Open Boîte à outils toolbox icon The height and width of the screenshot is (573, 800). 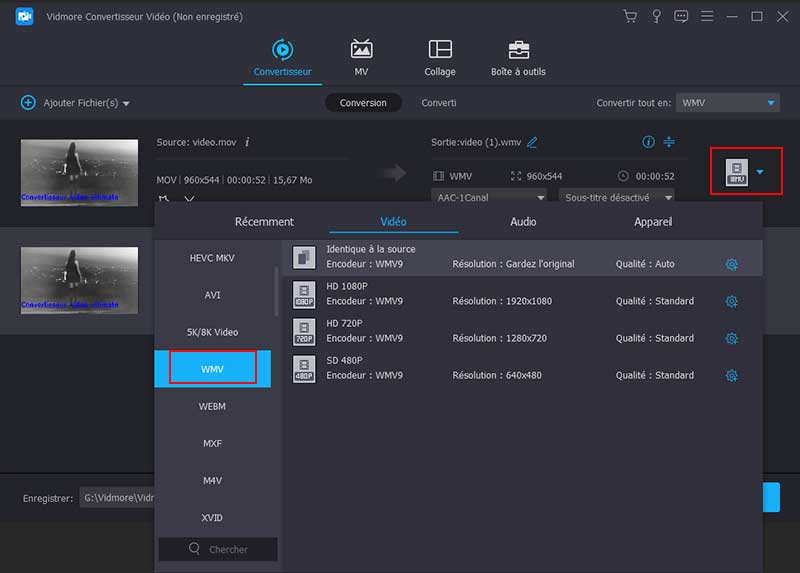click(518, 50)
